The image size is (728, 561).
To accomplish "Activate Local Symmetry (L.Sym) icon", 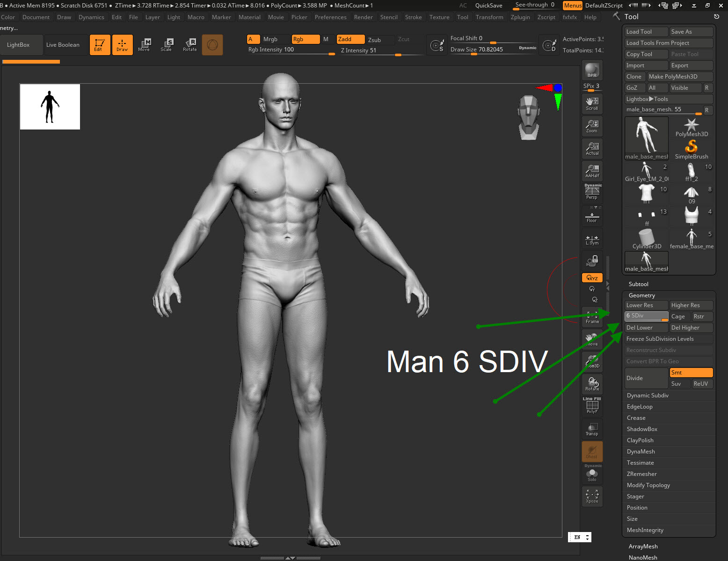I will 592,238.
